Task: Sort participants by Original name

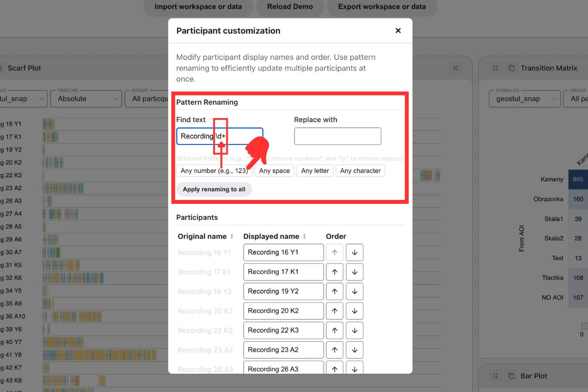Action: (232, 236)
